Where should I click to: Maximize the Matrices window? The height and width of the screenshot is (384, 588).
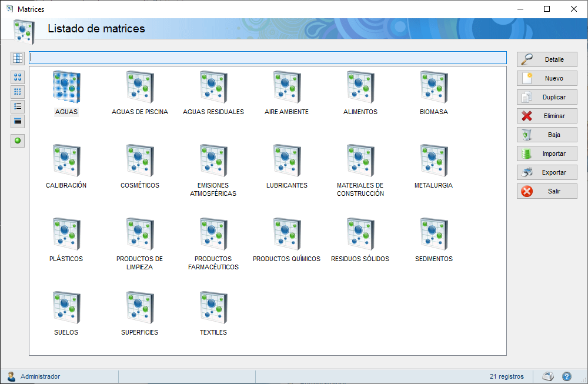547,9
